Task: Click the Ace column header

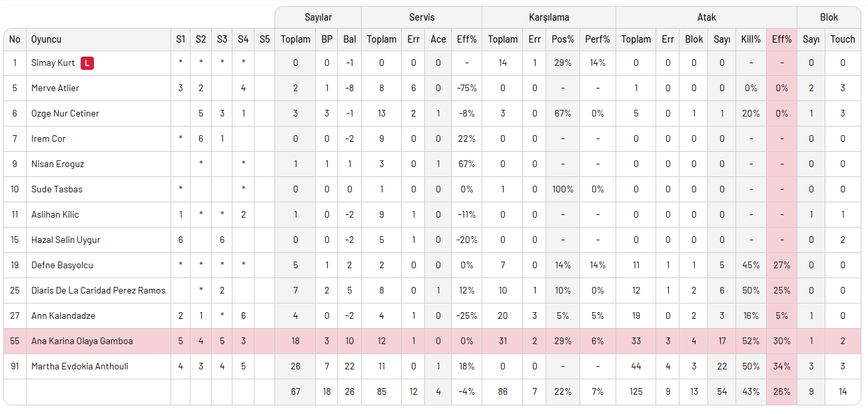Action: tap(438, 39)
